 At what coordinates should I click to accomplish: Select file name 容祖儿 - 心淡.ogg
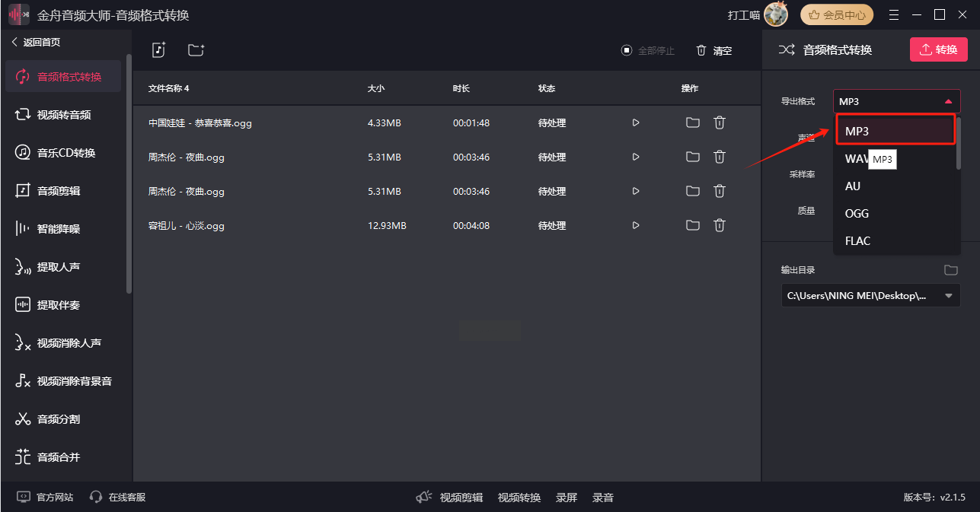click(x=187, y=225)
